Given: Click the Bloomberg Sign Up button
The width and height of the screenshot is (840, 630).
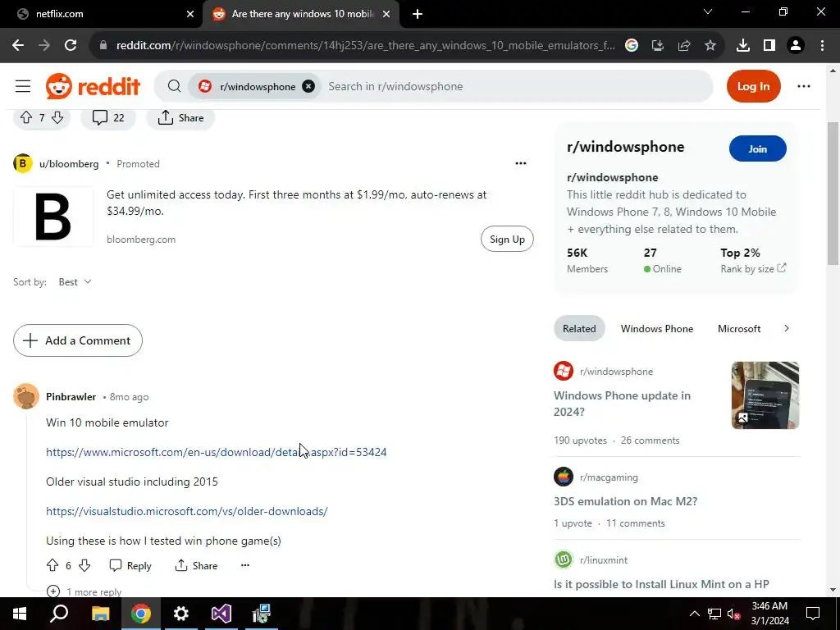Looking at the screenshot, I should click(507, 239).
